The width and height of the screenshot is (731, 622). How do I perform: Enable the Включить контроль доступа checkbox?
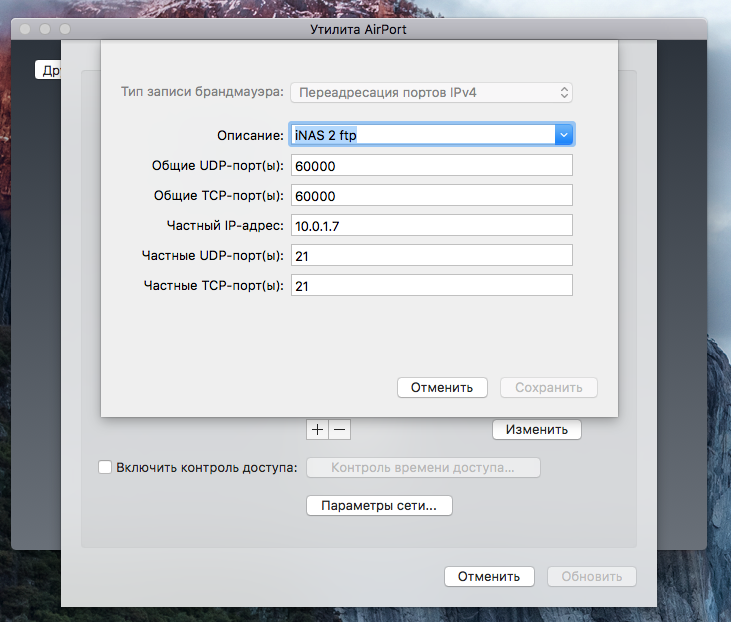click(105, 467)
